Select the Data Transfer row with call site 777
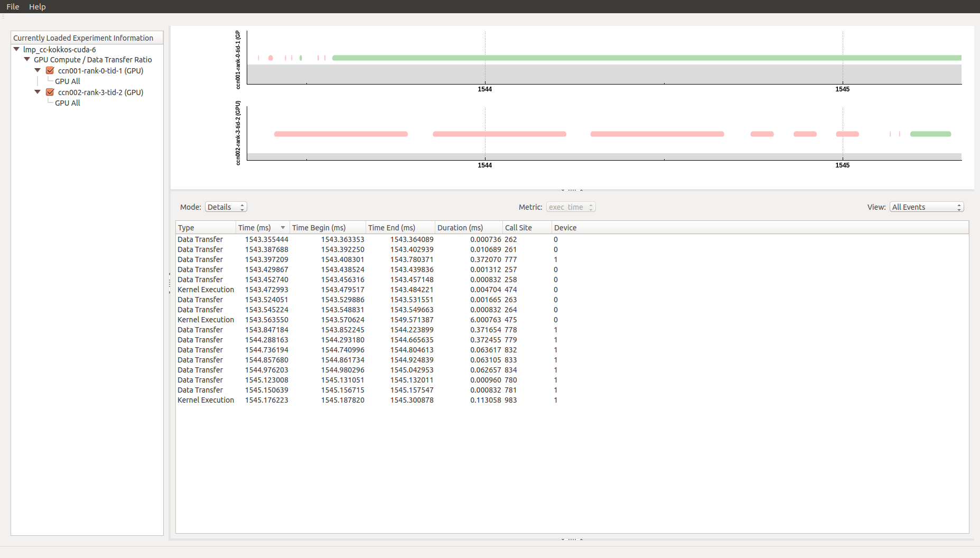 [x=572, y=259]
